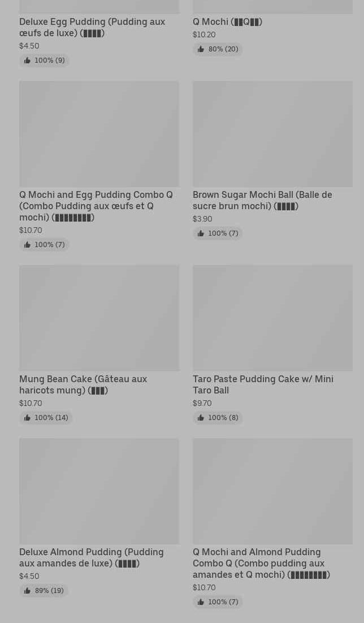Click thumbs-up icon under Deluxe Egg Pudding
This screenshot has width=364, height=623.
click(27, 60)
